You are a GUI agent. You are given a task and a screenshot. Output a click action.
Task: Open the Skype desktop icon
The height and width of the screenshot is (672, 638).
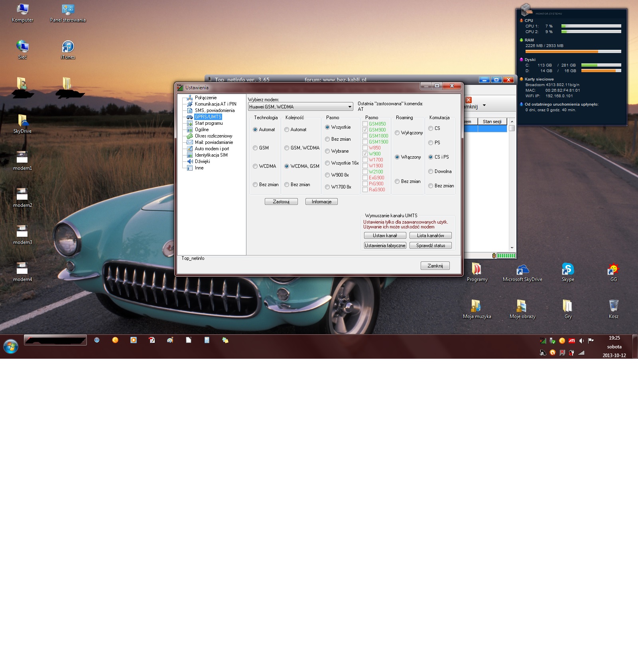(568, 269)
